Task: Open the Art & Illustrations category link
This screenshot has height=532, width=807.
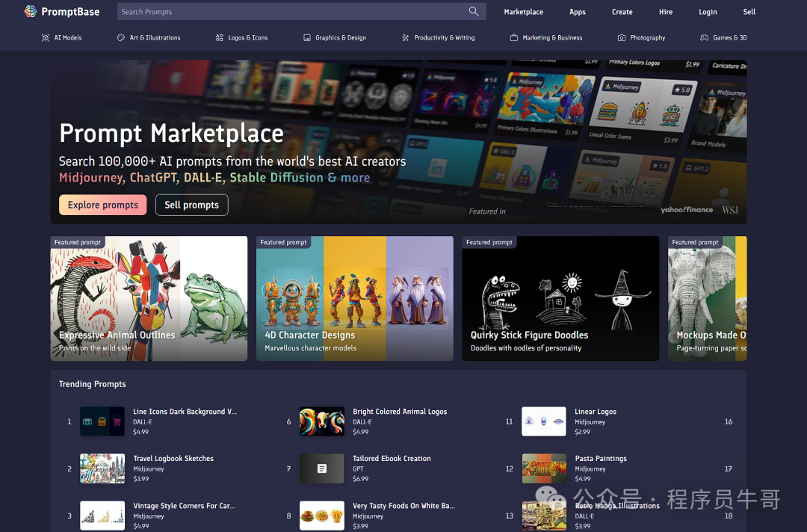Action: [x=155, y=37]
